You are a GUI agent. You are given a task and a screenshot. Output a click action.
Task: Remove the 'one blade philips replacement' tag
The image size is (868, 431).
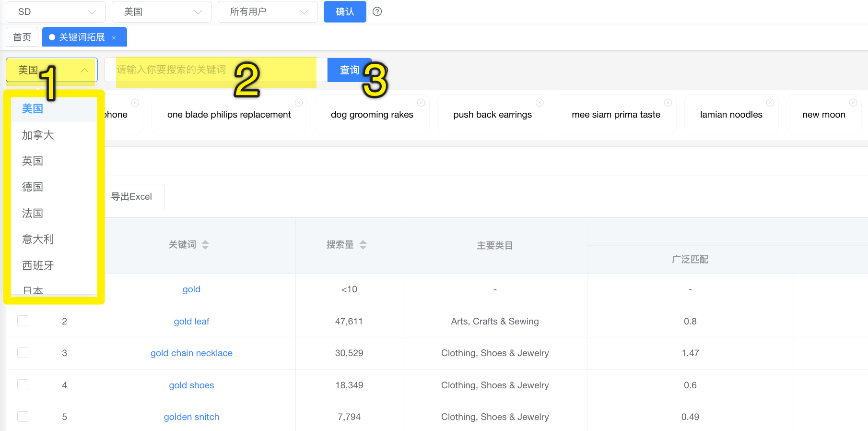pyautogui.click(x=298, y=103)
